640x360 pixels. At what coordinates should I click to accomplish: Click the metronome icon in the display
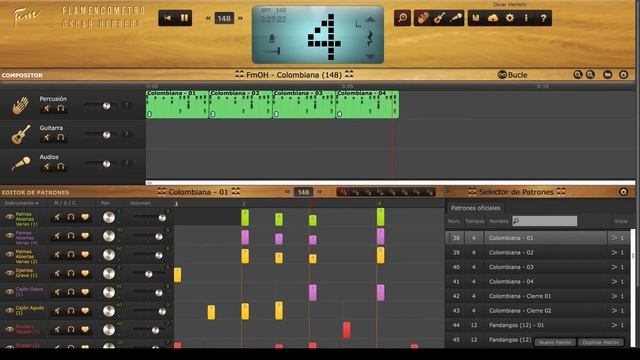pyautogui.click(x=273, y=39)
